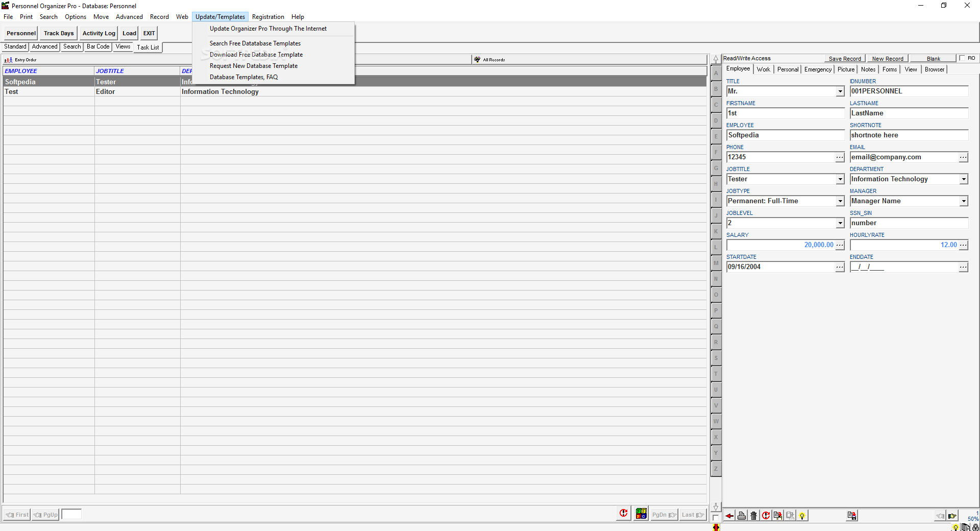Click the FIRSTNAME input field

[786, 113]
